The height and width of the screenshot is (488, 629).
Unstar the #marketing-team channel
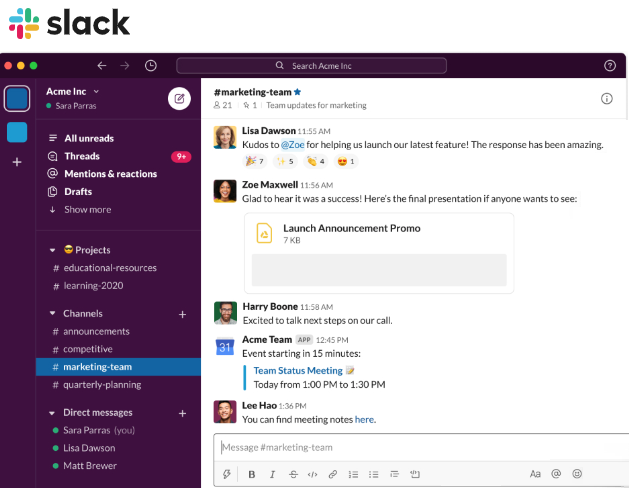tap(297, 92)
